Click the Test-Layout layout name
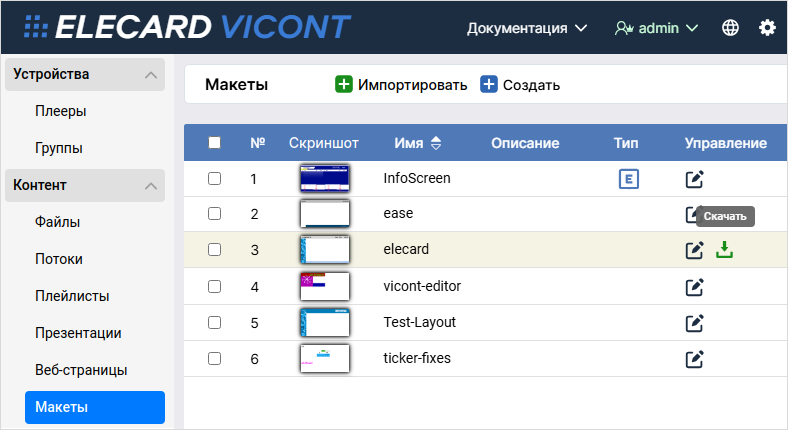The width and height of the screenshot is (788, 430). point(420,322)
